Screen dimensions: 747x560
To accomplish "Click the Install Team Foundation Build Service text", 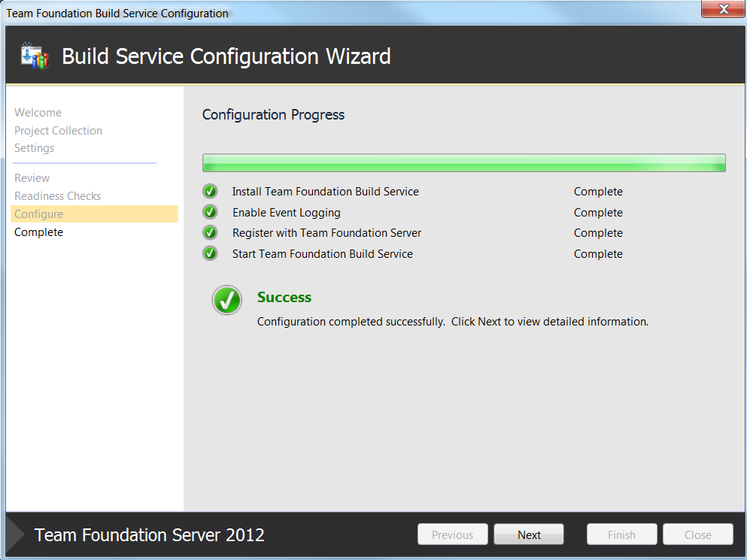I will point(326,192).
